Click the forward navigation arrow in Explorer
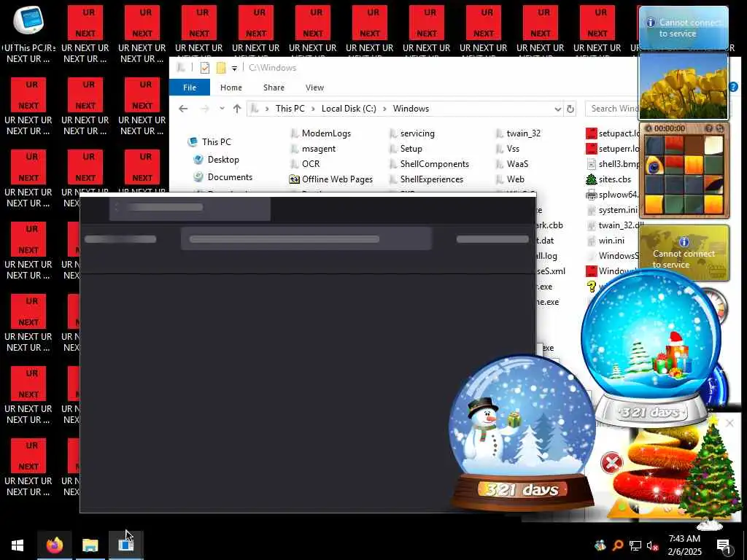 click(205, 109)
